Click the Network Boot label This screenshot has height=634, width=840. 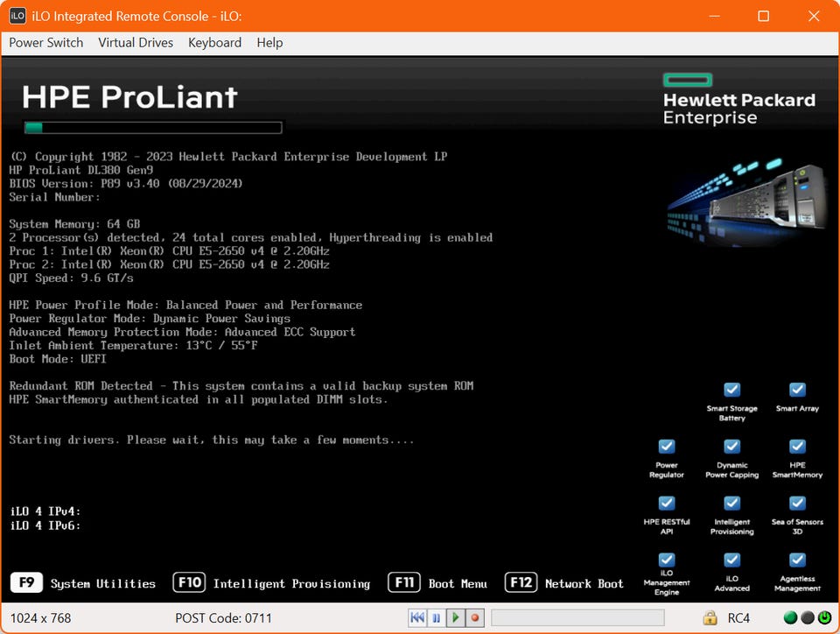[584, 583]
